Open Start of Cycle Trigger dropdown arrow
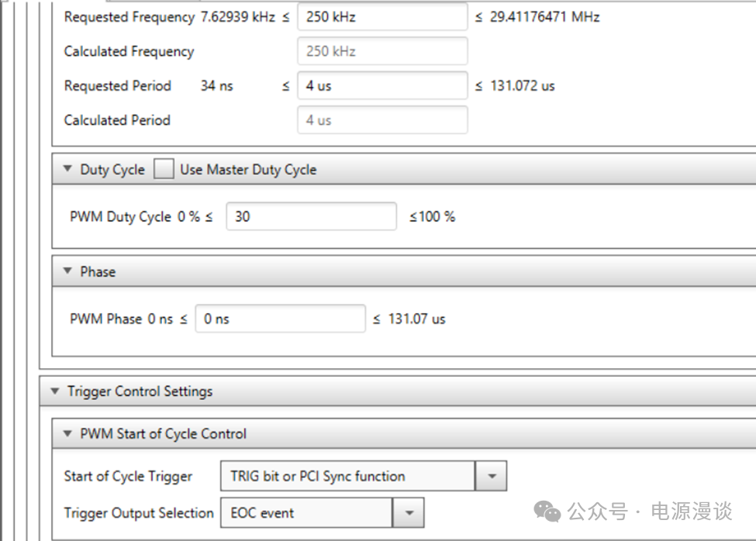The height and width of the screenshot is (541, 756). (x=491, y=477)
